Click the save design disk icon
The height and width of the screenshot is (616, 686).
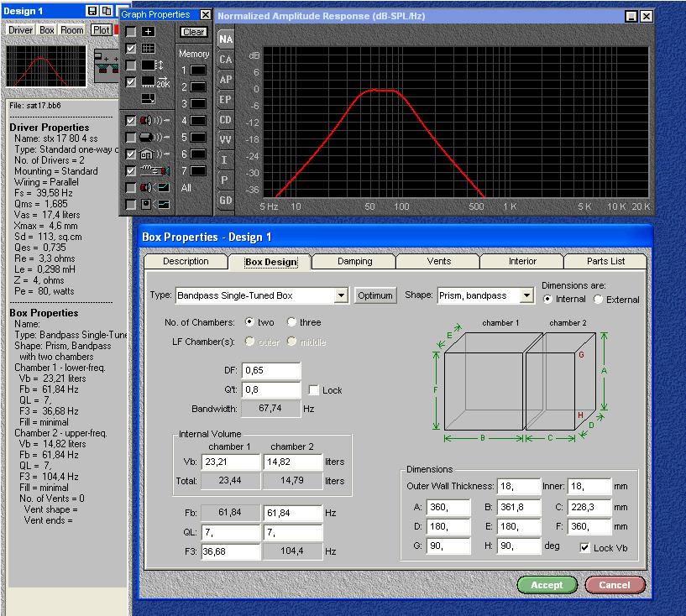[92, 11]
